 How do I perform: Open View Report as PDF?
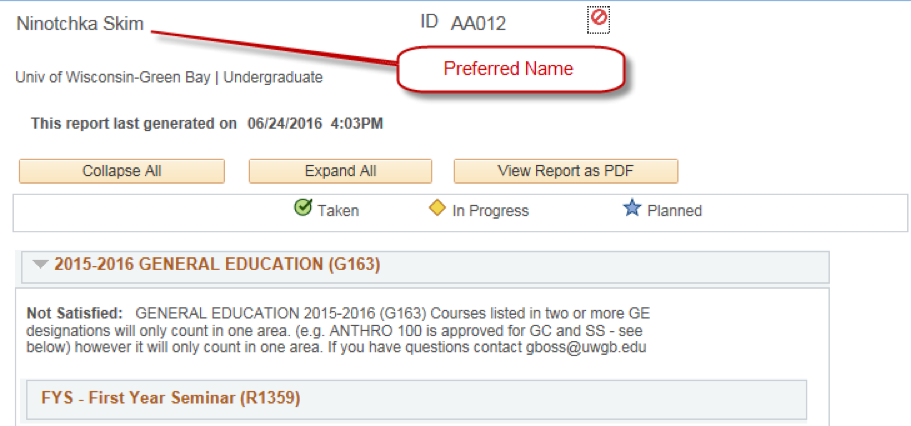pyautogui.click(x=565, y=171)
